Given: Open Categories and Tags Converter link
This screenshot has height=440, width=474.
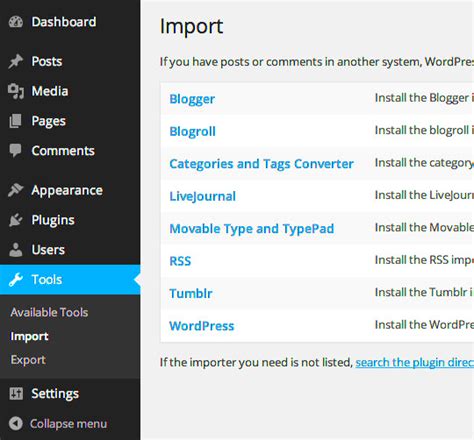Looking at the screenshot, I should click(262, 164).
